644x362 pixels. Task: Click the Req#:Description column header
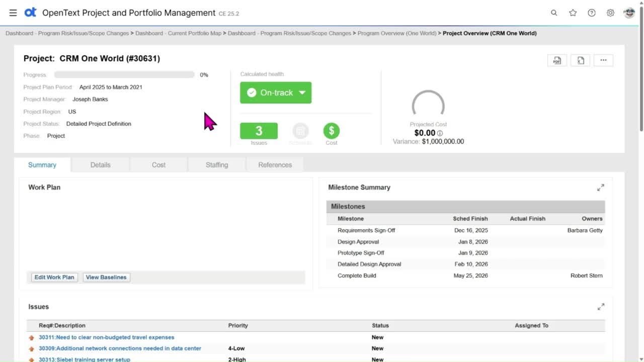click(62, 326)
